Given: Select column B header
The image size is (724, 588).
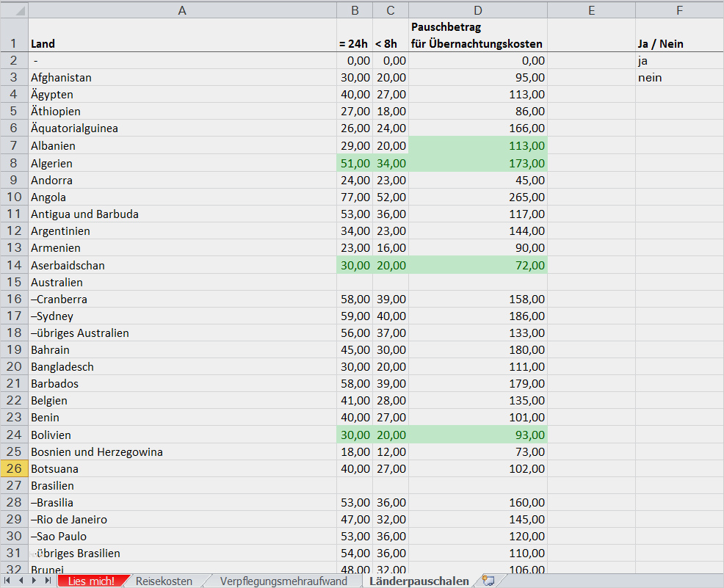Looking at the screenshot, I should [355, 10].
